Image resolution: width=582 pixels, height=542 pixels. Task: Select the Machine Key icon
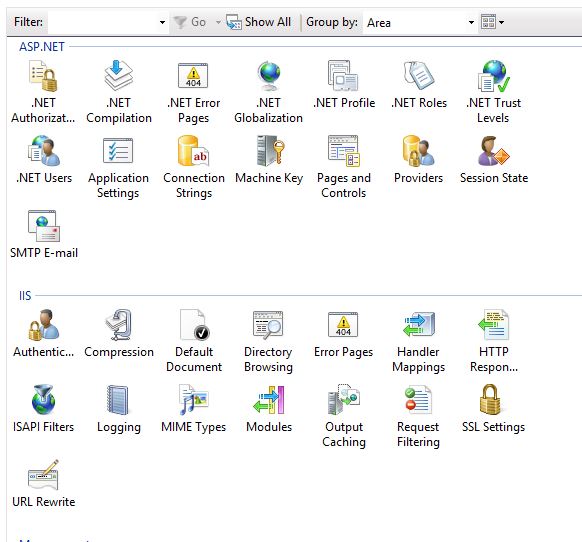pos(270,151)
